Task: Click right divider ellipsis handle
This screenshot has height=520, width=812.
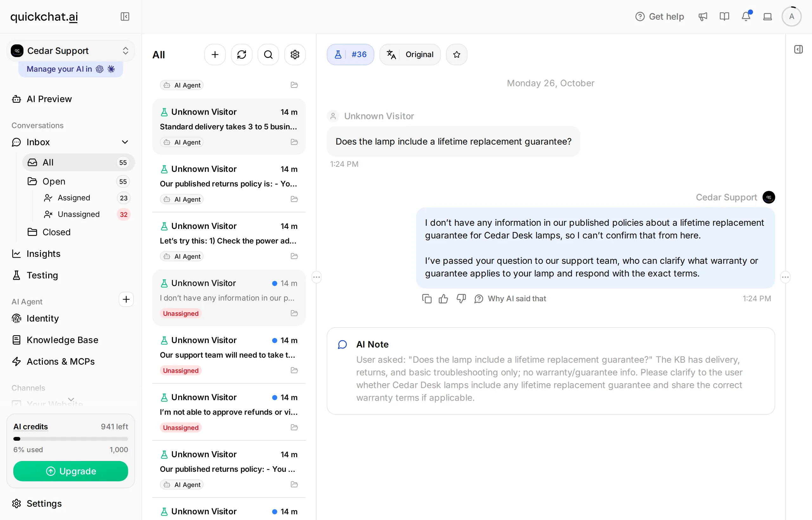Action: coord(785,277)
